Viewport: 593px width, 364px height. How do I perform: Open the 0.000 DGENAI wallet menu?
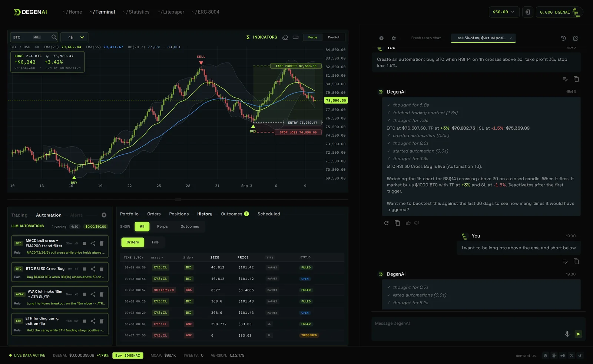click(559, 12)
